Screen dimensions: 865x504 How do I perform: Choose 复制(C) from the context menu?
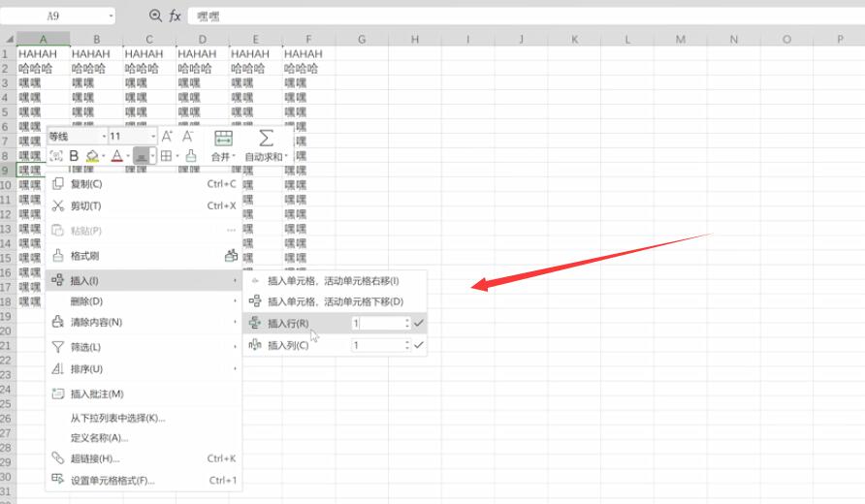click(x=144, y=183)
